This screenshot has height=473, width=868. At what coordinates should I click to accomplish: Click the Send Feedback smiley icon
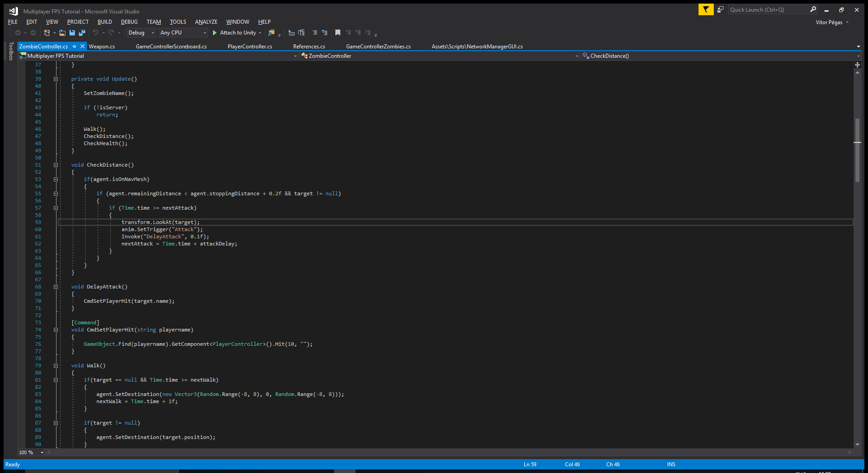720,9
